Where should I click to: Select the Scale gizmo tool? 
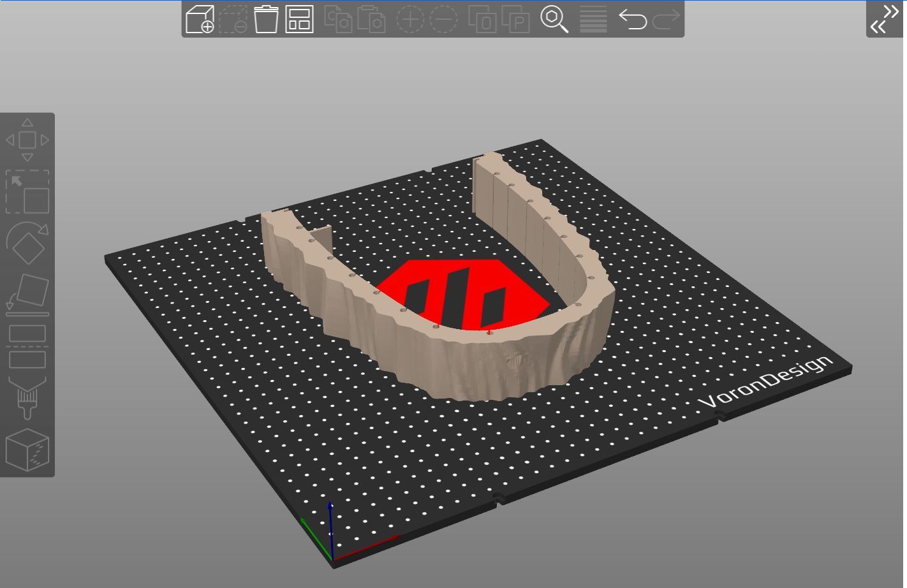coord(27,191)
